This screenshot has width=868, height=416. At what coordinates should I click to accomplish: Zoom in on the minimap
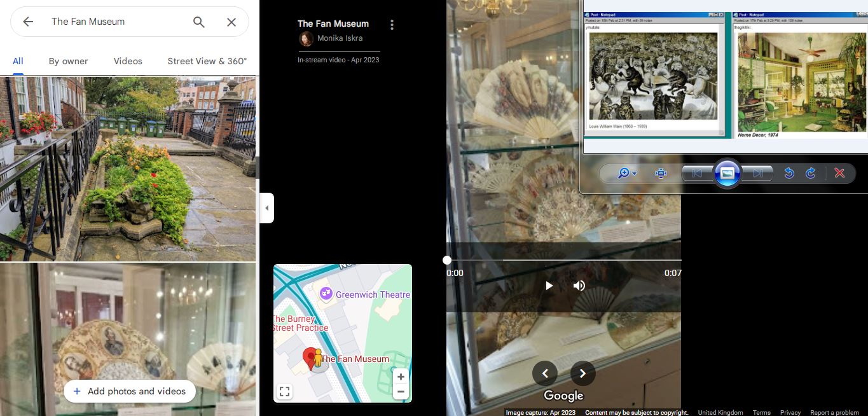click(x=401, y=377)
